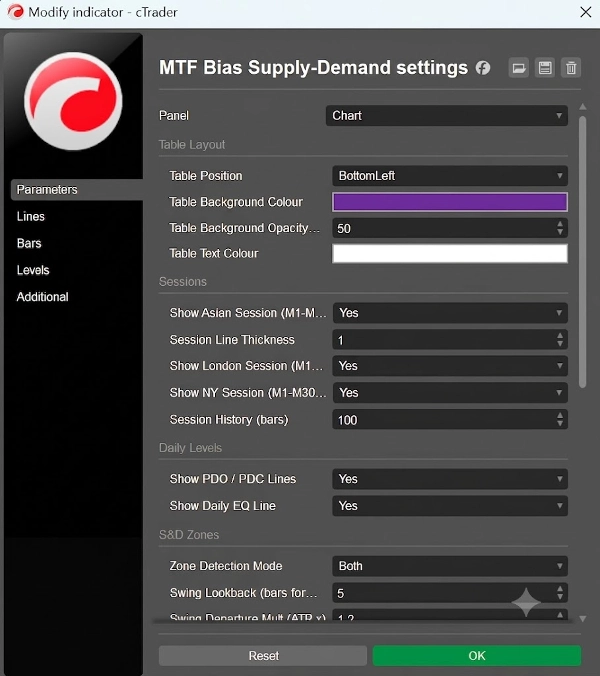Image resolution: width=600 pixels, height=676 pixels.
Task: Open the Panel dropdown showing Chart
Action: (447, 116)
